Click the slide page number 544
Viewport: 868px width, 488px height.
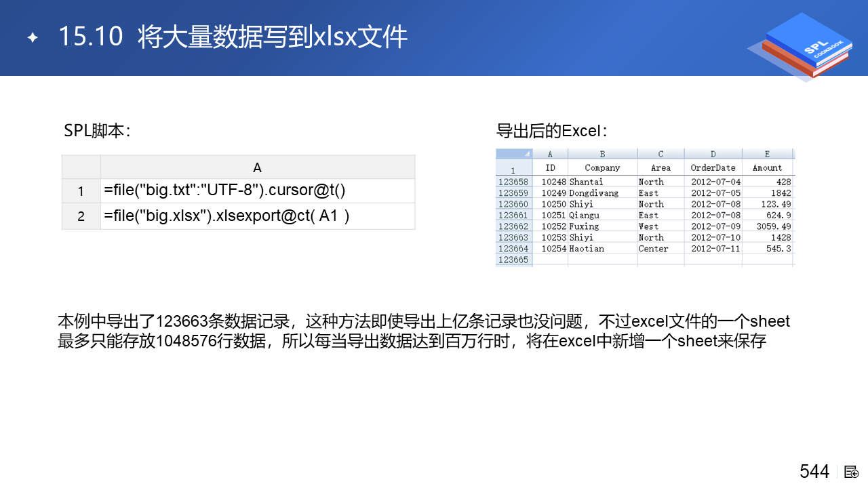(814, 472)
